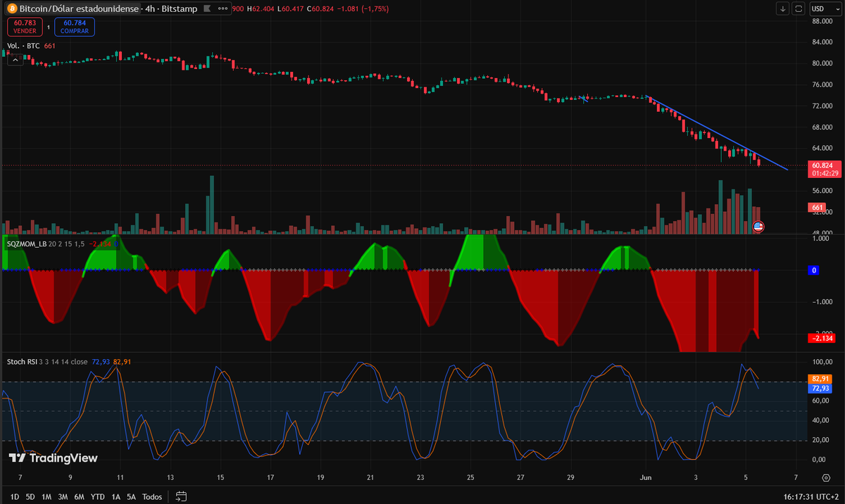
Task: Toggle the fullscreen frame icon at top right
Action: (x=799, y=8)
